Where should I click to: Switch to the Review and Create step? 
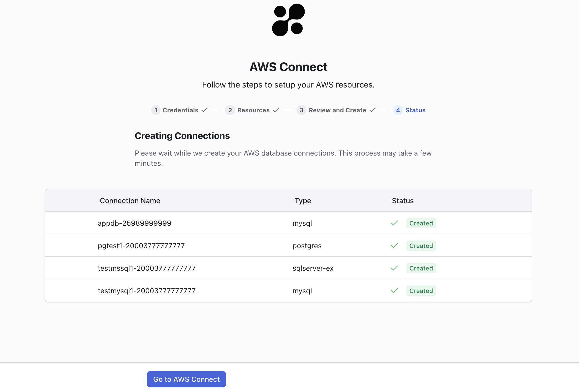[x=337, y=110]
